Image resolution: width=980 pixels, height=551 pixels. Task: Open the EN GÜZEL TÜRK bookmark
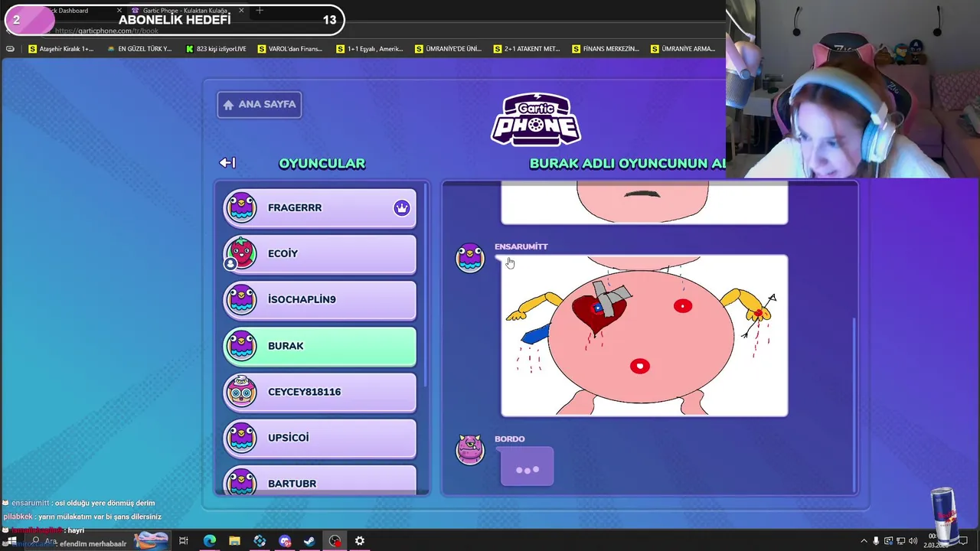(x=139, y=49)
